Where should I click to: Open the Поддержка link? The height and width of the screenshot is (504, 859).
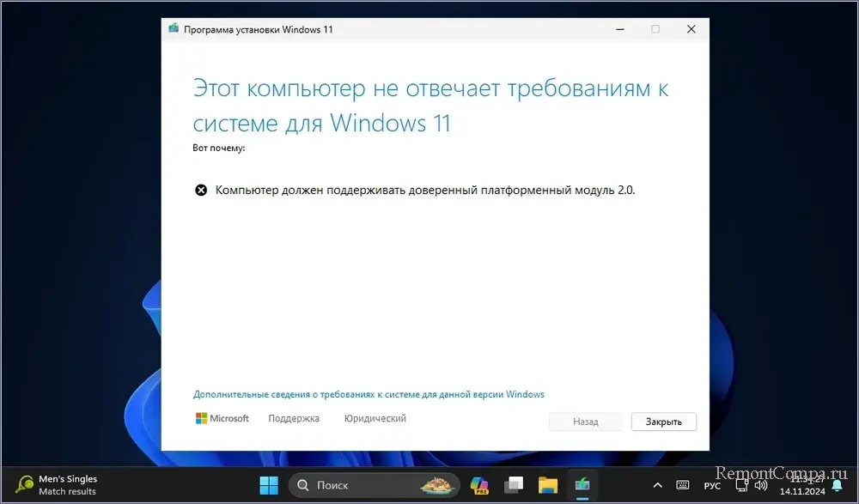pyautogui.click(x=294, y=418)
